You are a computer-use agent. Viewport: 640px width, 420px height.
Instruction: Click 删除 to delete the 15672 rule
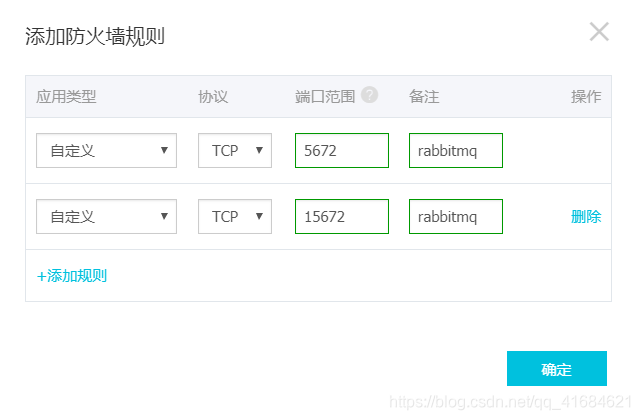coord(586,217)
